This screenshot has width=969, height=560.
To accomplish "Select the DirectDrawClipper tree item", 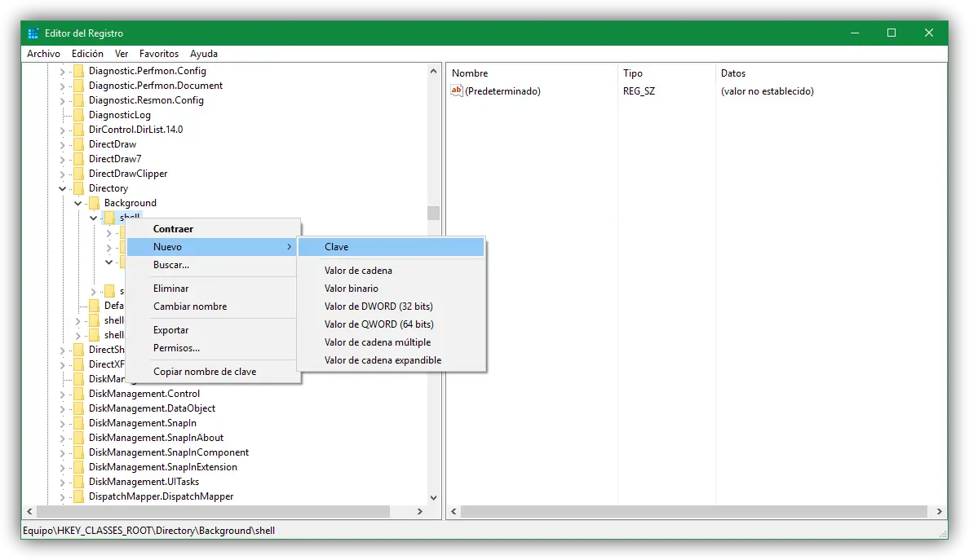I will click(x=128, y=174).
